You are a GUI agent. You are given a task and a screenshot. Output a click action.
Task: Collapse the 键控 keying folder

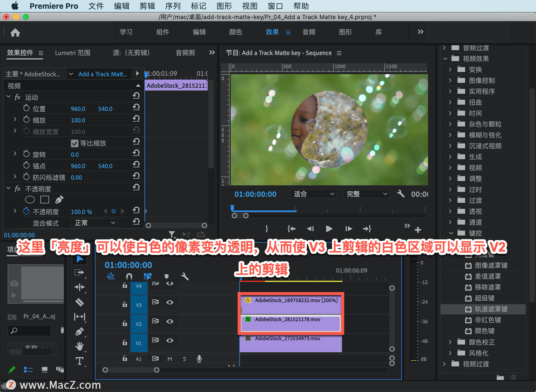tap(451, 233)
